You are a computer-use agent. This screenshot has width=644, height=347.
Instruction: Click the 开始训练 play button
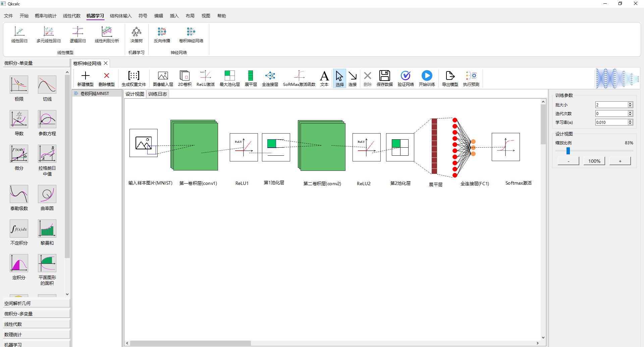click(427, 79)
